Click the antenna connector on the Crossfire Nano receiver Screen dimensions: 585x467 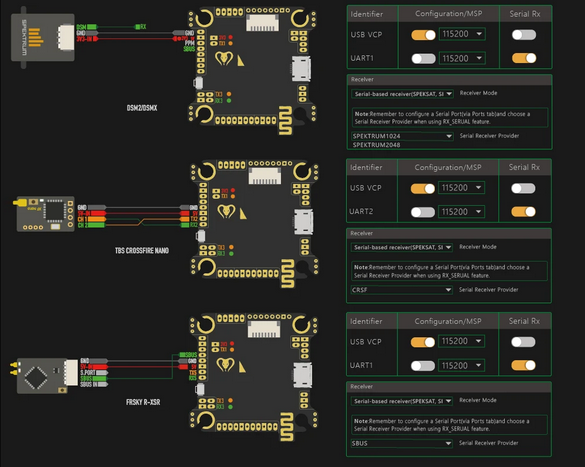(x=20, y=203)
